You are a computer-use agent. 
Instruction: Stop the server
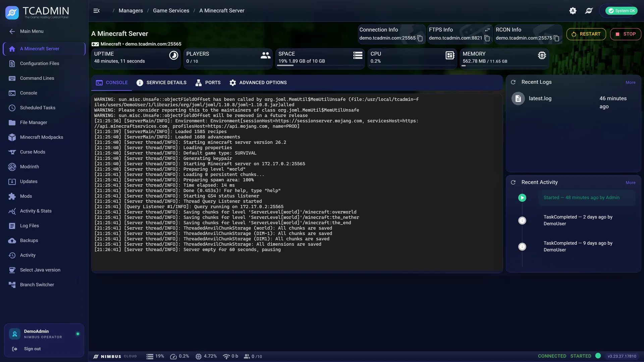point(626,34)
